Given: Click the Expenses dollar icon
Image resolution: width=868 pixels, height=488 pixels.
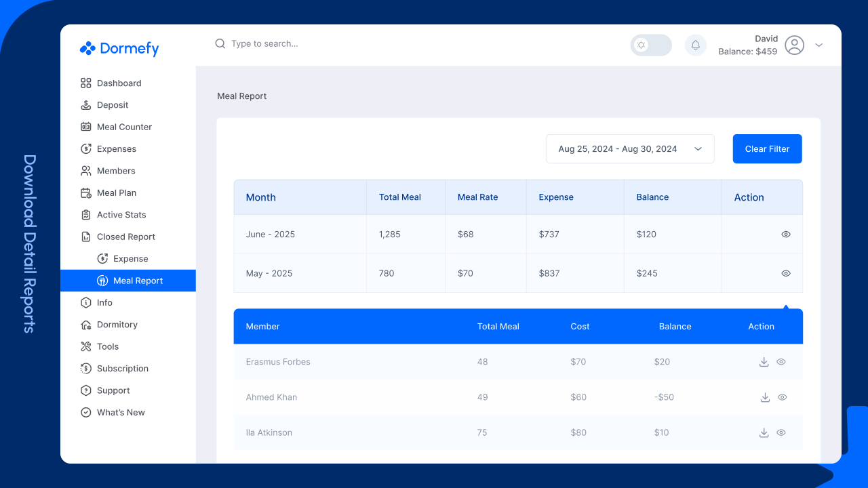Looking at the screenshot, I should tap(85, 149).
